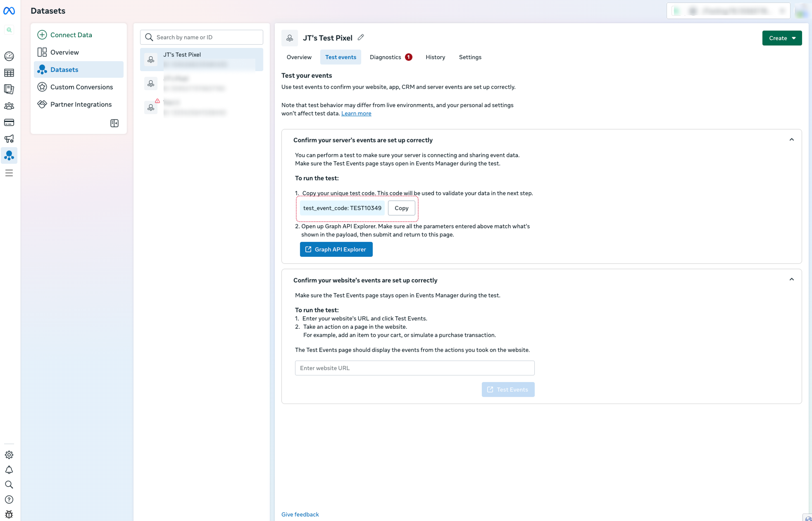Click the Meta logo icon
Viewport: 812px width, 521px height.
click(9, 11)
